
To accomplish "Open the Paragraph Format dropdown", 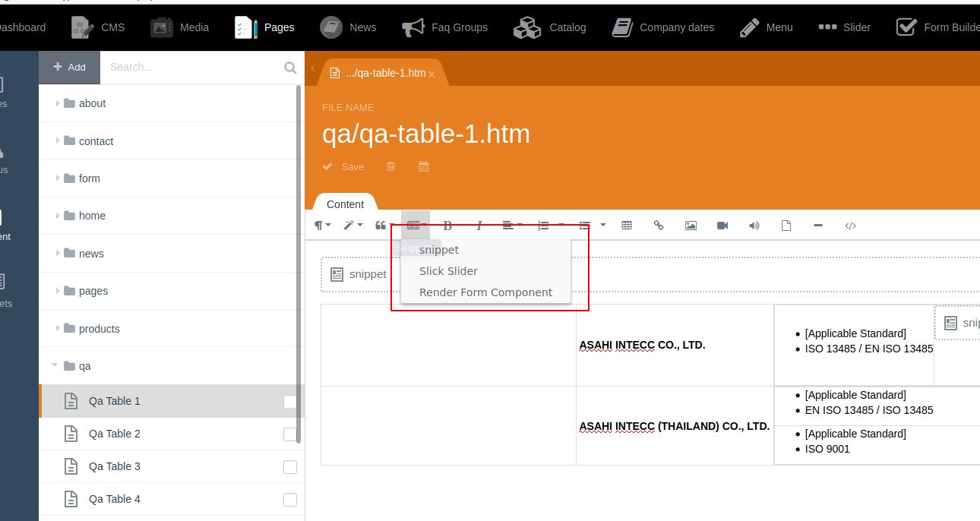I will coord(323,226).
